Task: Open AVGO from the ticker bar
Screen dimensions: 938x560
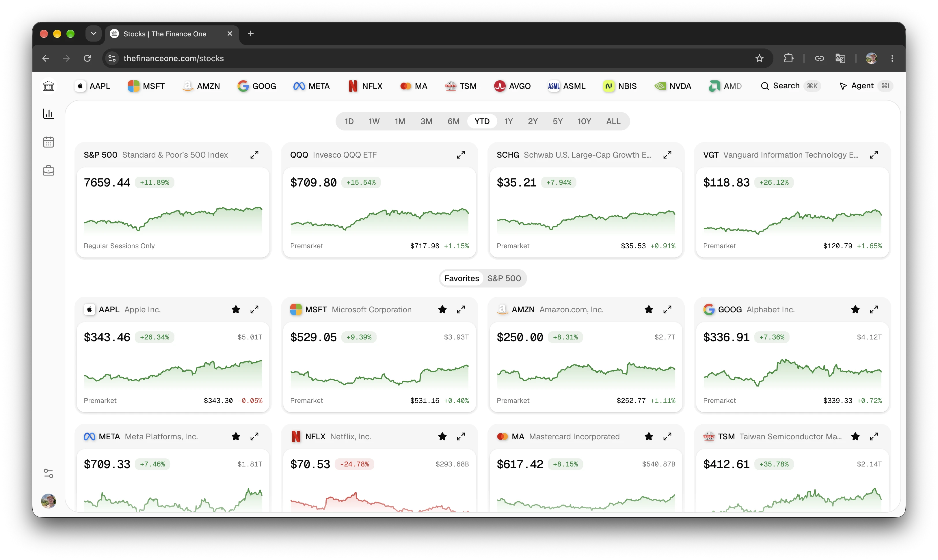Action: [512, 86]
